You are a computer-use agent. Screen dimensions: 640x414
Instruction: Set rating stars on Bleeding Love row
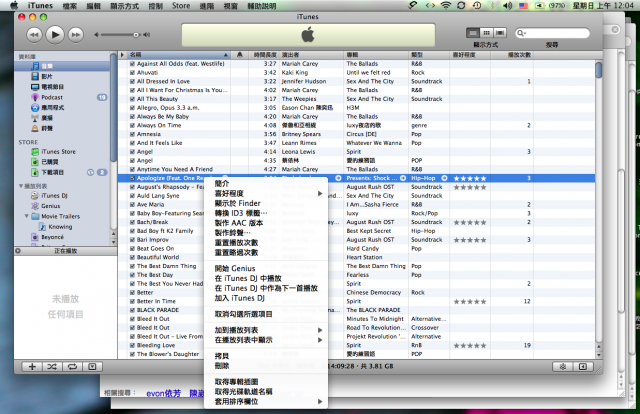(x=470, y=345)
